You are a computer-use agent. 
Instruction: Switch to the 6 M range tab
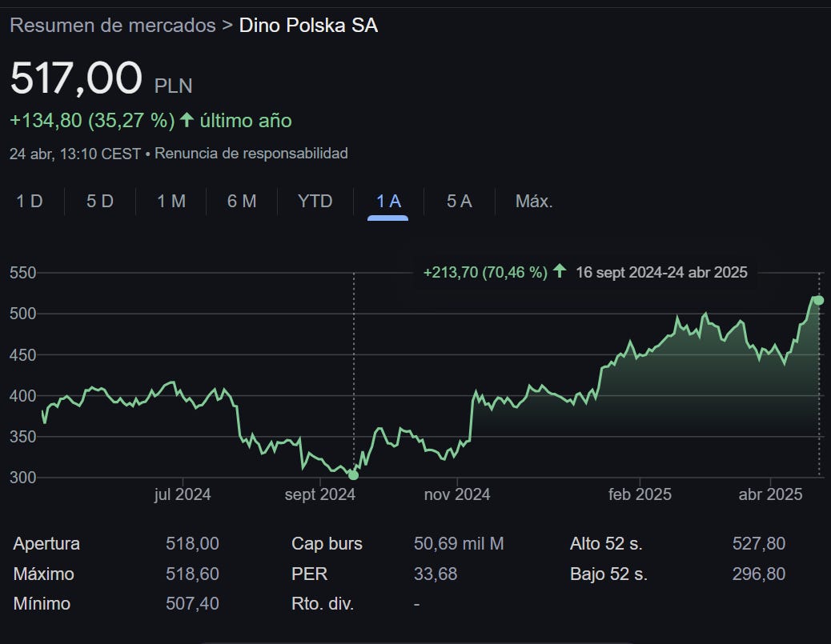242,202
